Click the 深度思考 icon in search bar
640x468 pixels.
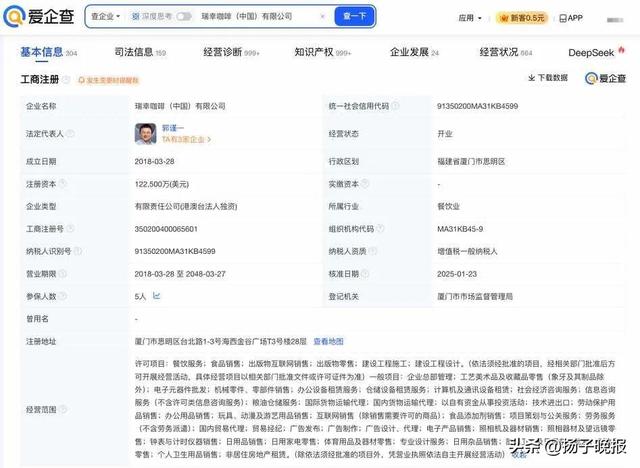tap(136, 16)
